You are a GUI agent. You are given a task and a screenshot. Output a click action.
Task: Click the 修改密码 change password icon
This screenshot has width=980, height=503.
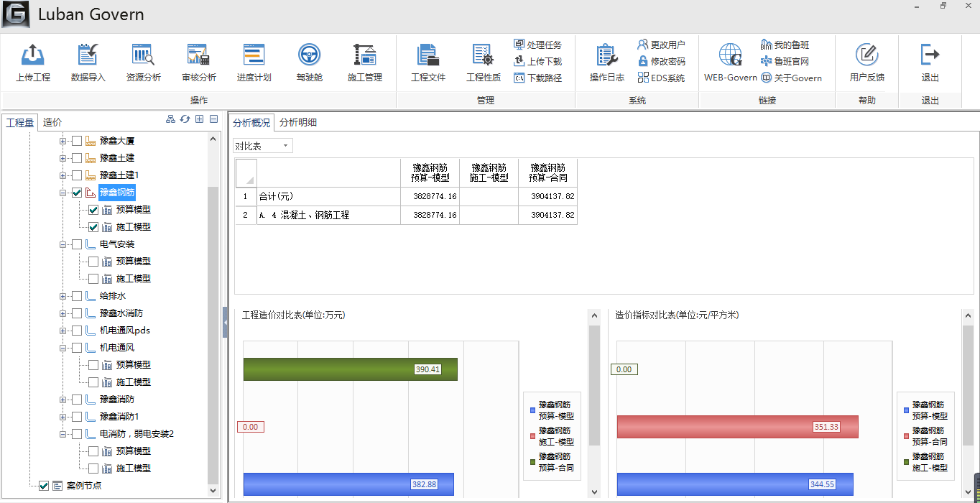pos(643,61)
